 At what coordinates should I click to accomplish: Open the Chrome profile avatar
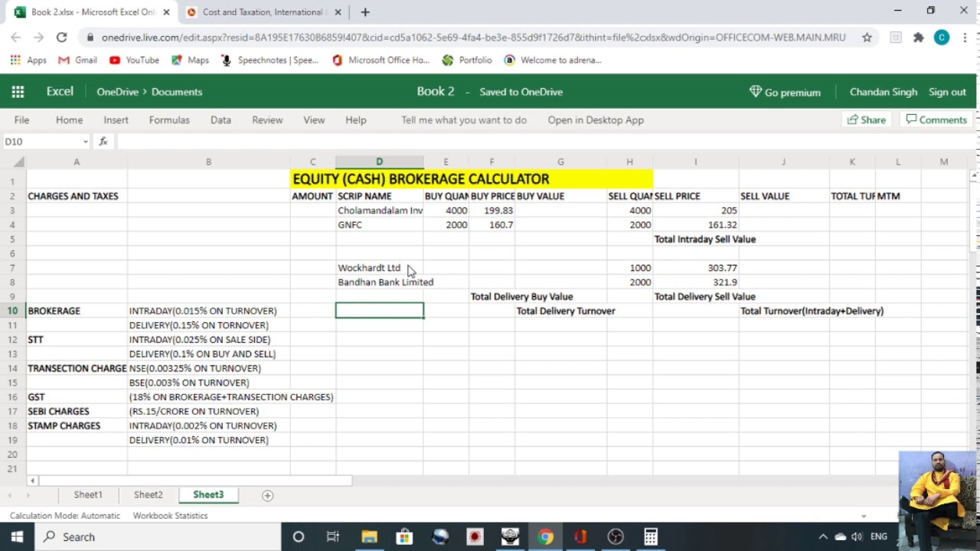[x=942, y=37]
